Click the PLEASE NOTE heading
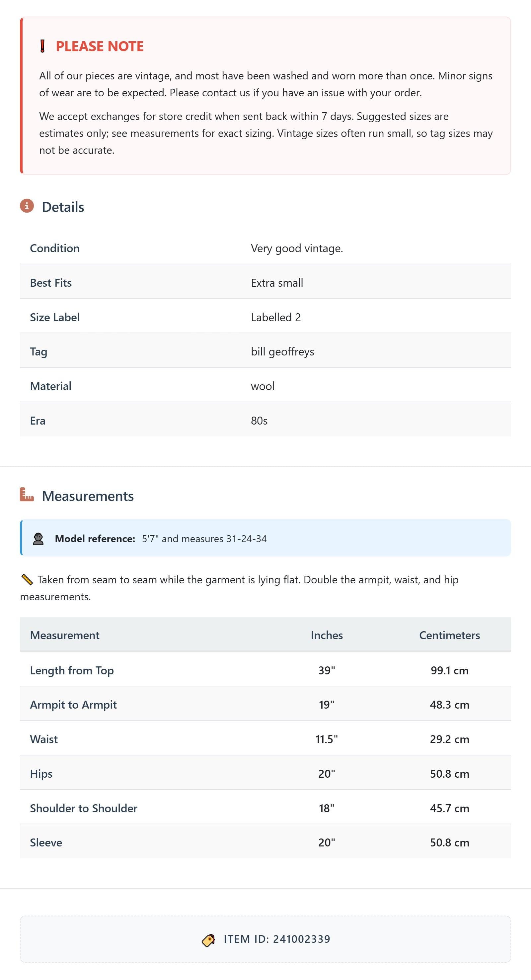This screenshot has height=980, width=531. coord(100,47)
